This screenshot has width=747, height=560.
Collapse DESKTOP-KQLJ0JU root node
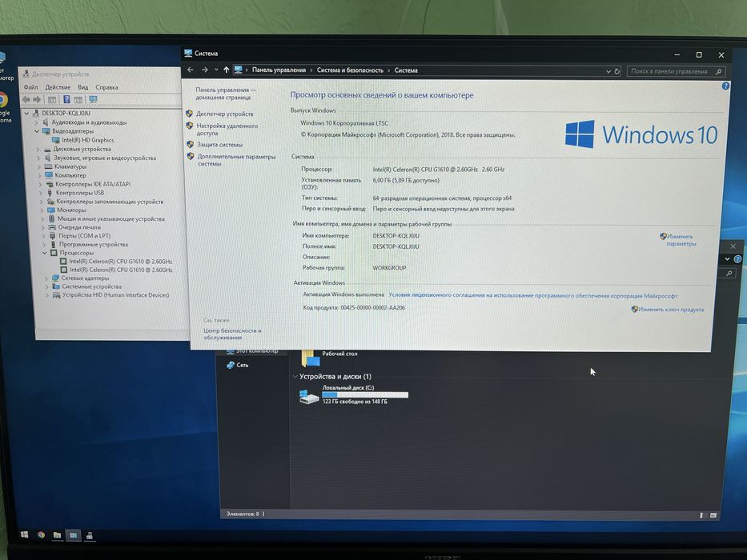27,113
